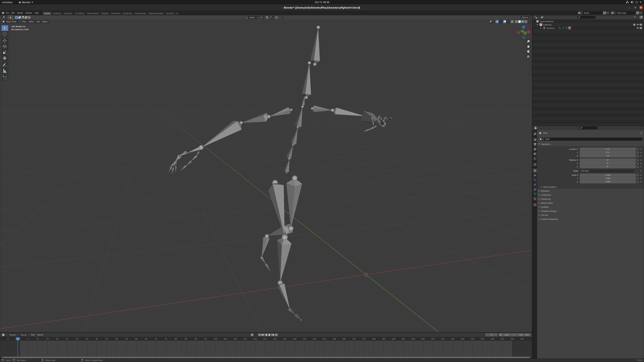Toggle X-Ray viewport mode
The width and height of the screenshot is (644, 362).
[512, 22]
